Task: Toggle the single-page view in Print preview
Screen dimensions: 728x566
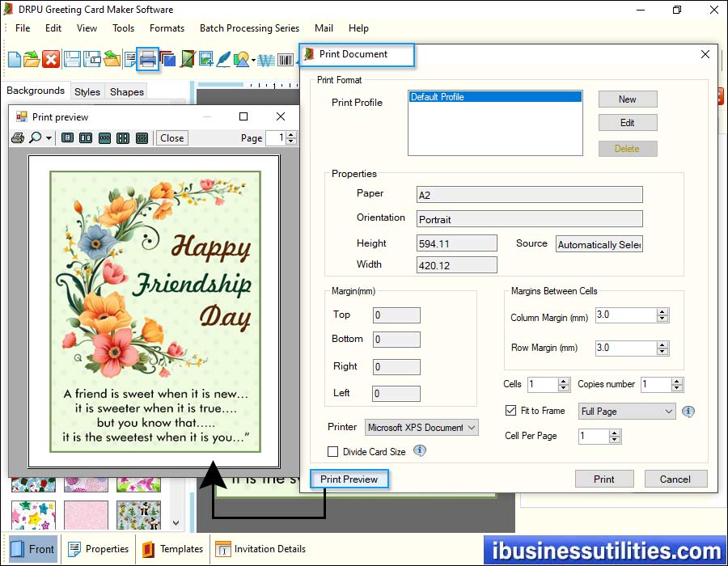Action: [66, 137]
